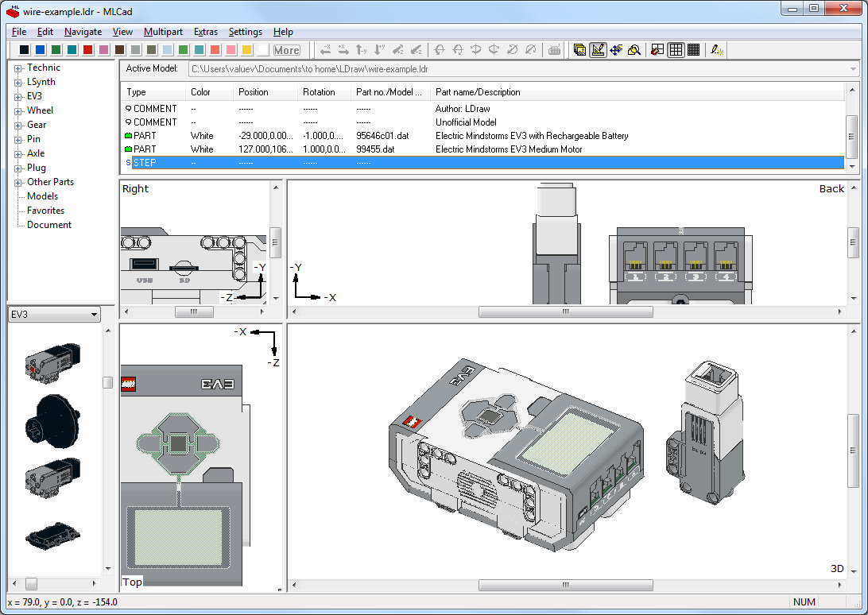Click the second rotate around Z axis icon
Image resolution: width=868 pixels, height=615 pixels.
point(530,50)
